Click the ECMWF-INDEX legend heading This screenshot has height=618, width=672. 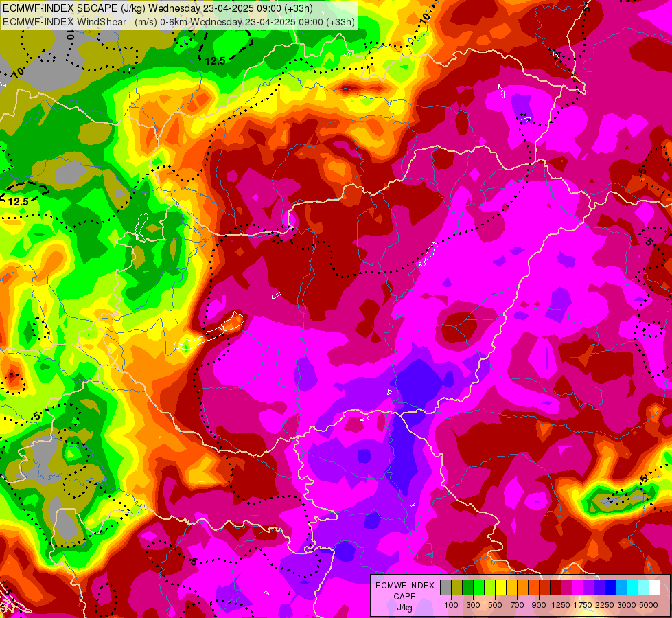pos(405,586)
